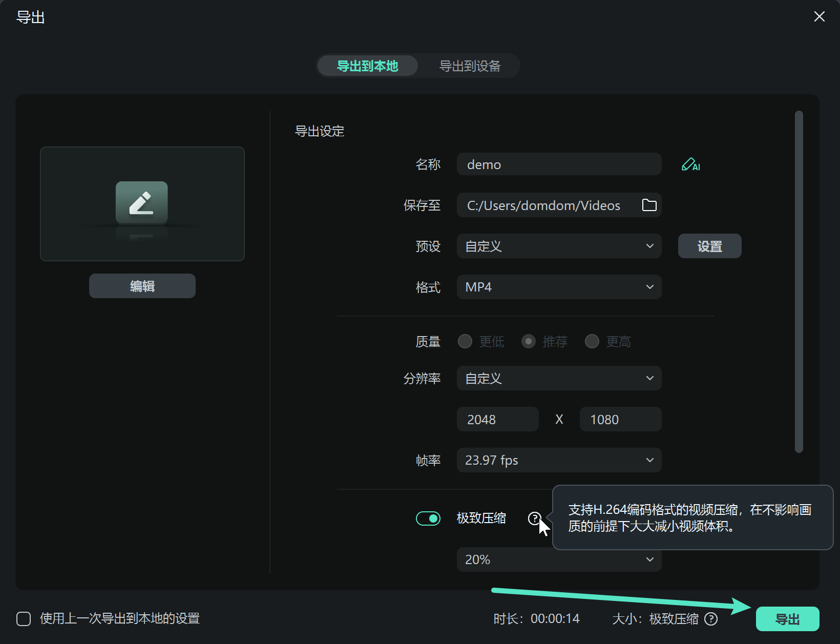840x644 pixels.
Task: Click the video preview pencil thumbnail
Action: (142, 204)
